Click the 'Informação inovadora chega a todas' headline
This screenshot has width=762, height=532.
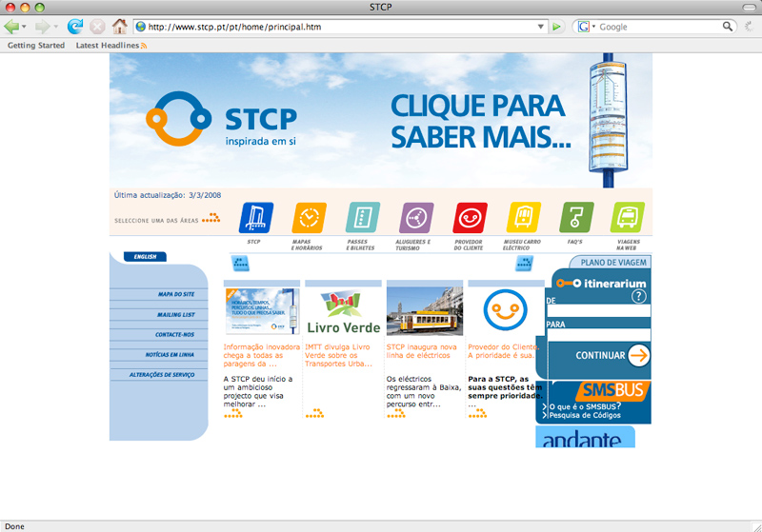pyautogui.click(x=261, y=355)
